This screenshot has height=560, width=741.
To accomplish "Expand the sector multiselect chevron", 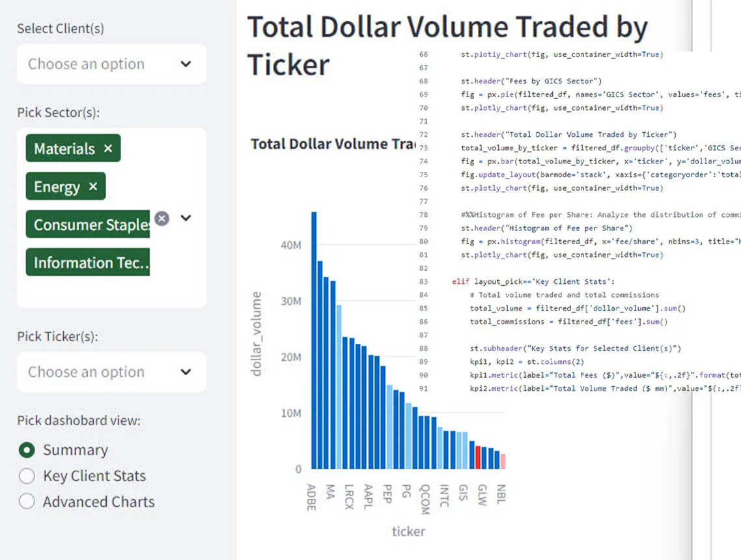I will click(x=186, y=219).
